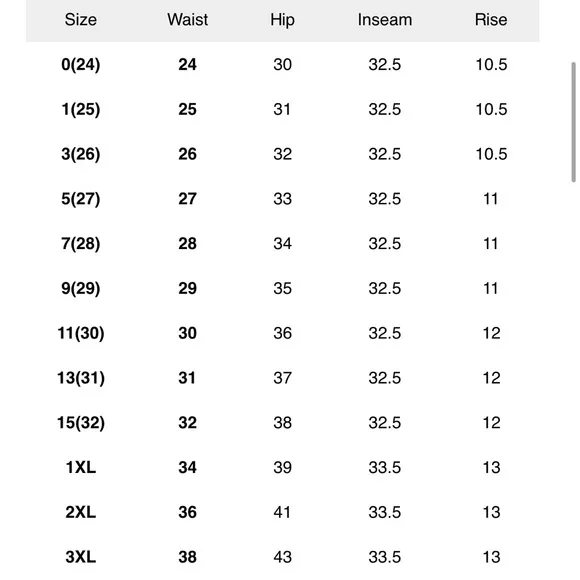Select the 9(29) size row label

(81, 289)
